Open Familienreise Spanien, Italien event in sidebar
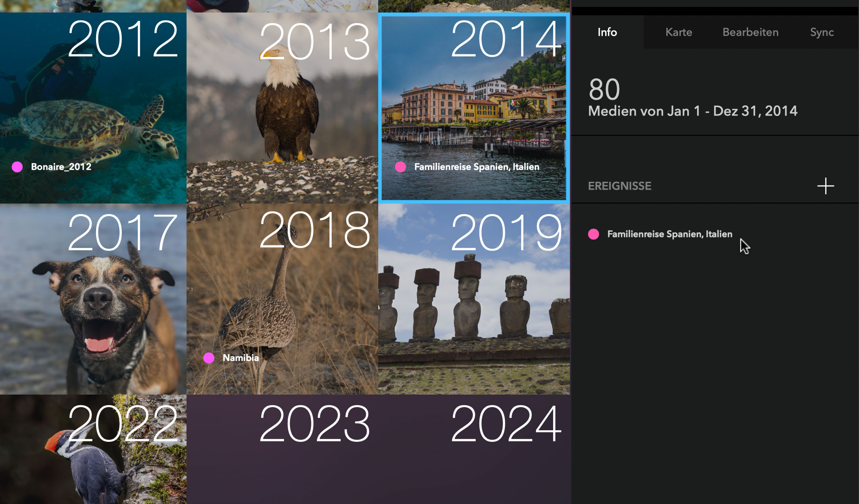The width and height of the screenshot is (859, 504). [x=670, y=234]
